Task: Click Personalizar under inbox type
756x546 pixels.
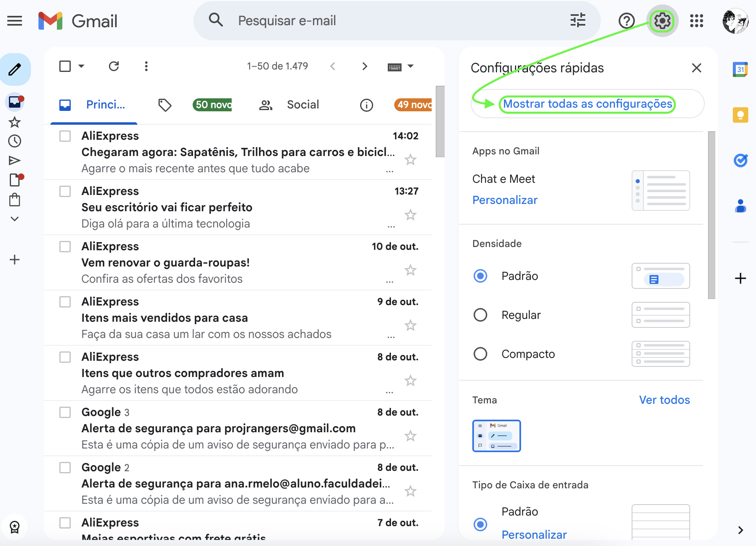Action: tap(534, 535)
